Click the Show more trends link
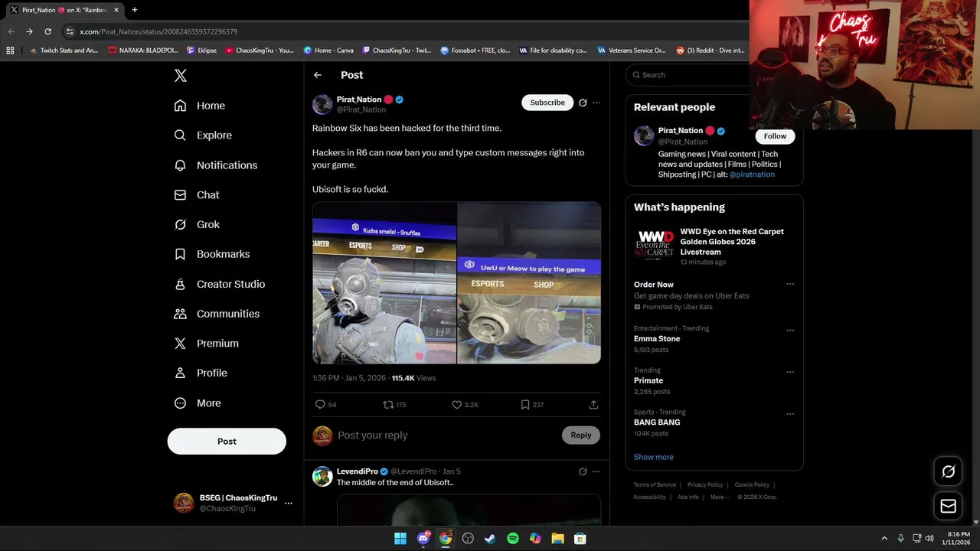980x551 pixels. click(x=653, y=457)
